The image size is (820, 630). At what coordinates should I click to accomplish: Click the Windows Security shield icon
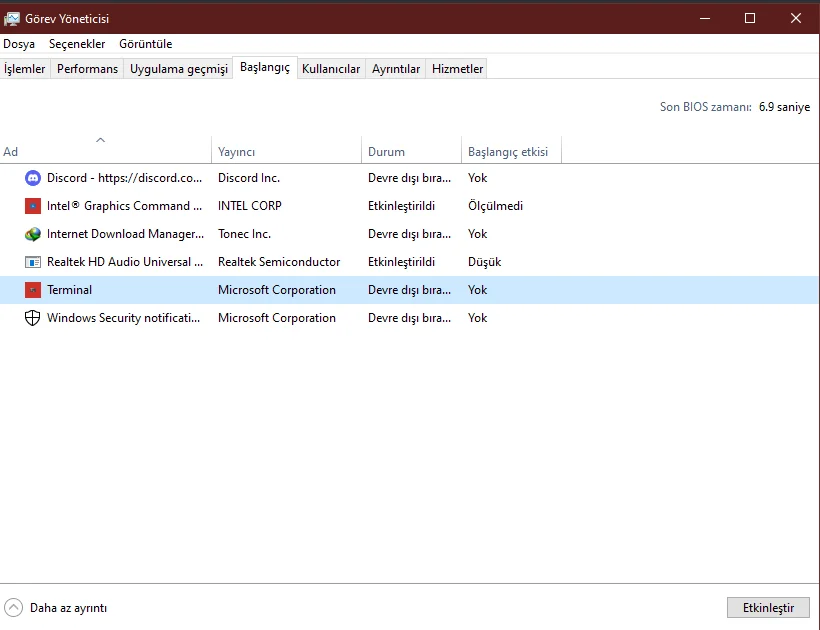coord(32,318)
